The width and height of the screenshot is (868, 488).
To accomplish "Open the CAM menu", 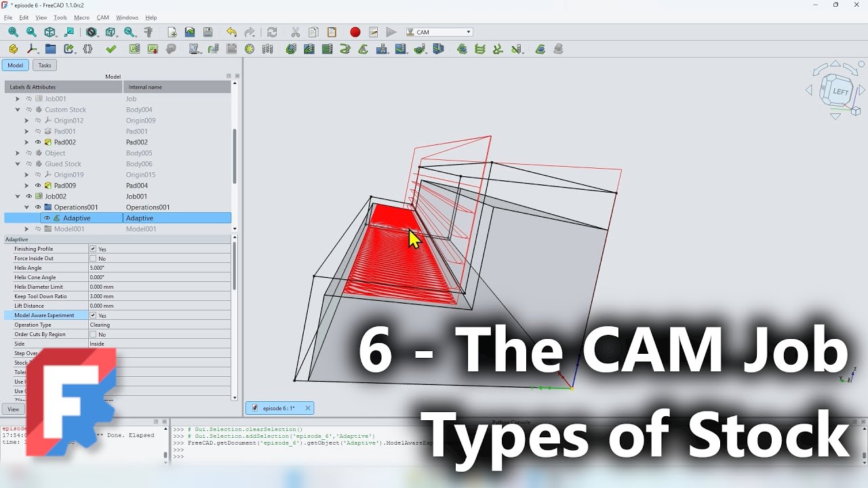I will [x=102, y=18].
